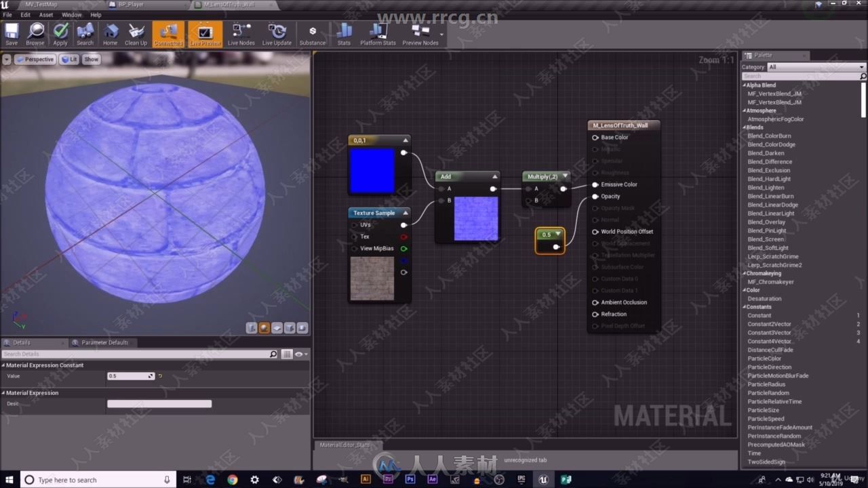Click the Home toolbar icon
The image size is (868, 488).
coord(110,34)
